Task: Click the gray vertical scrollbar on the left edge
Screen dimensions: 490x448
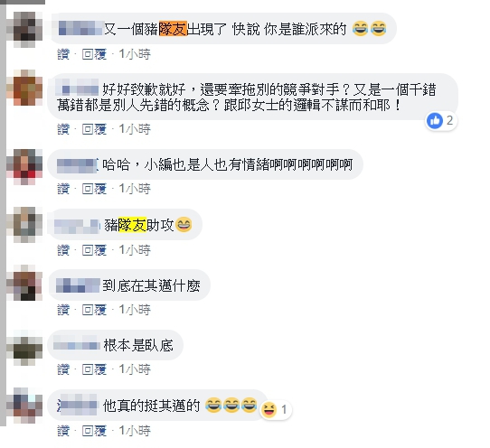Action: [3, 213]
